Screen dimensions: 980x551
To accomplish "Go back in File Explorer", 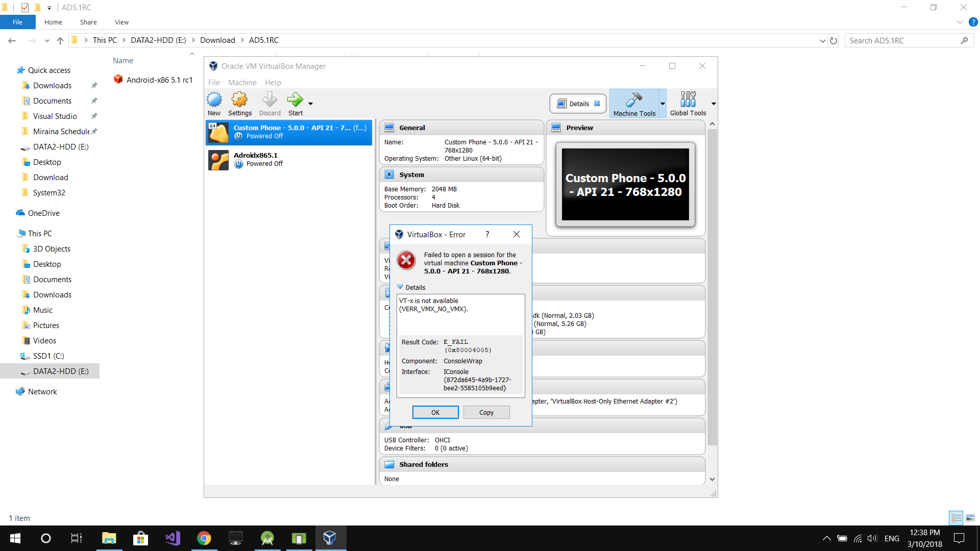I will coord(12,40).
